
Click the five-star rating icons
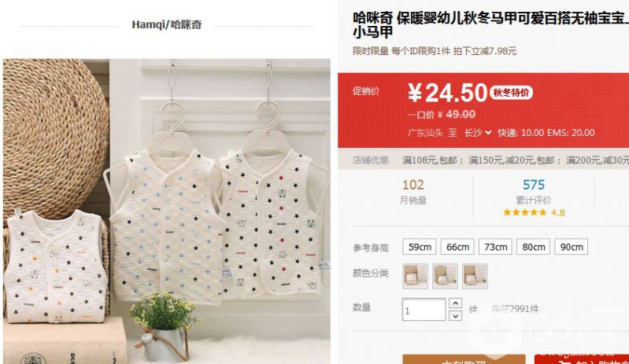point(525,212)
